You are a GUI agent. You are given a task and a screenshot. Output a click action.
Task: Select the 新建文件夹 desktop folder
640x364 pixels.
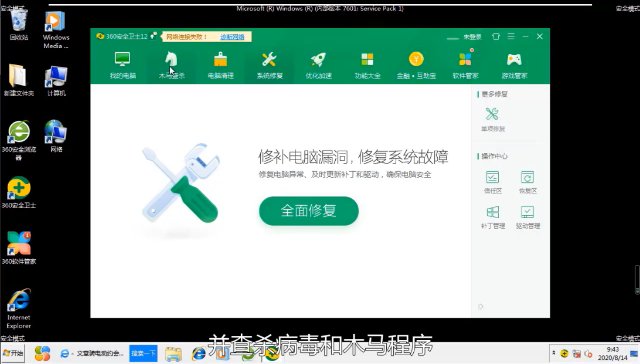point(19,80)
